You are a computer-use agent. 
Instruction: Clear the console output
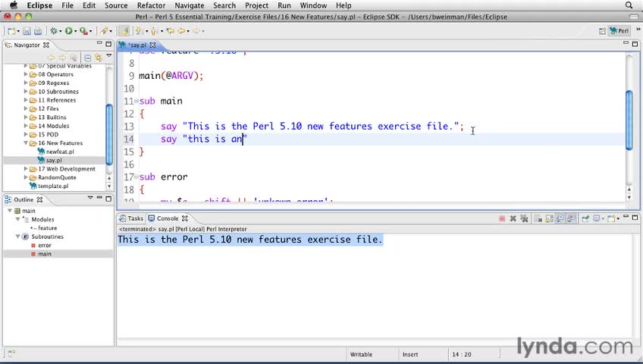[538, 218]
